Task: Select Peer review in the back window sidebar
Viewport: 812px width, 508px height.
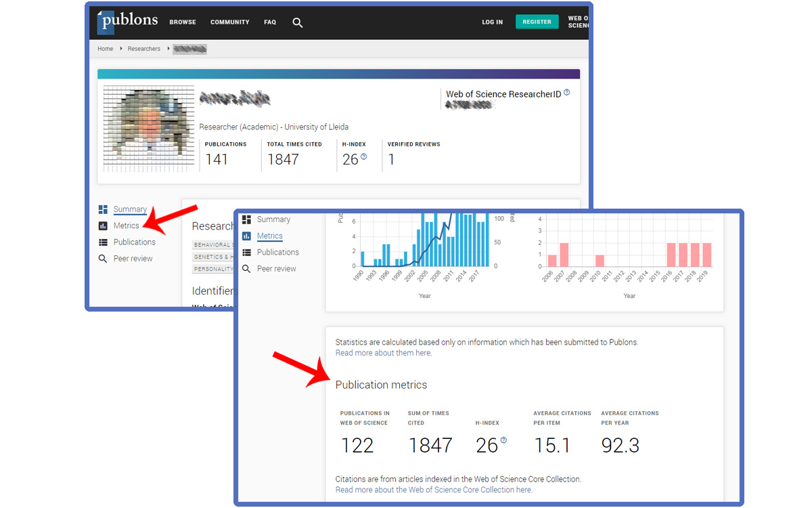Action: tap(133, 259)
